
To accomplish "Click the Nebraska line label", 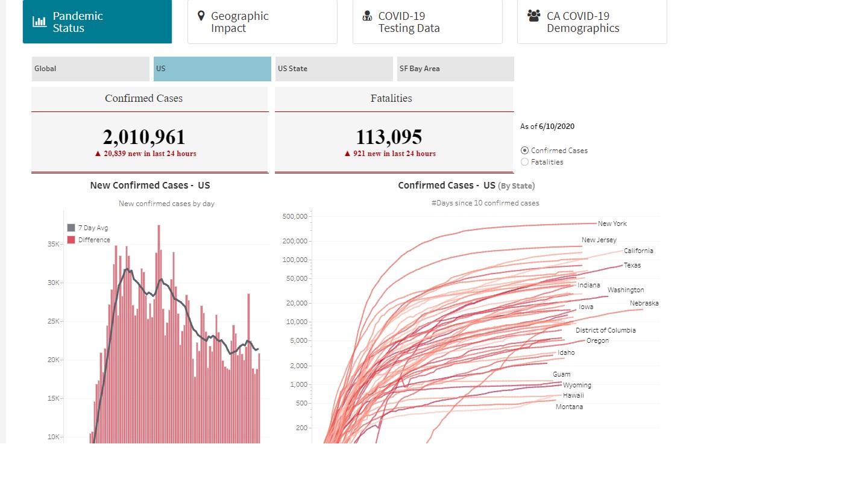I will (x=644, y=303).
